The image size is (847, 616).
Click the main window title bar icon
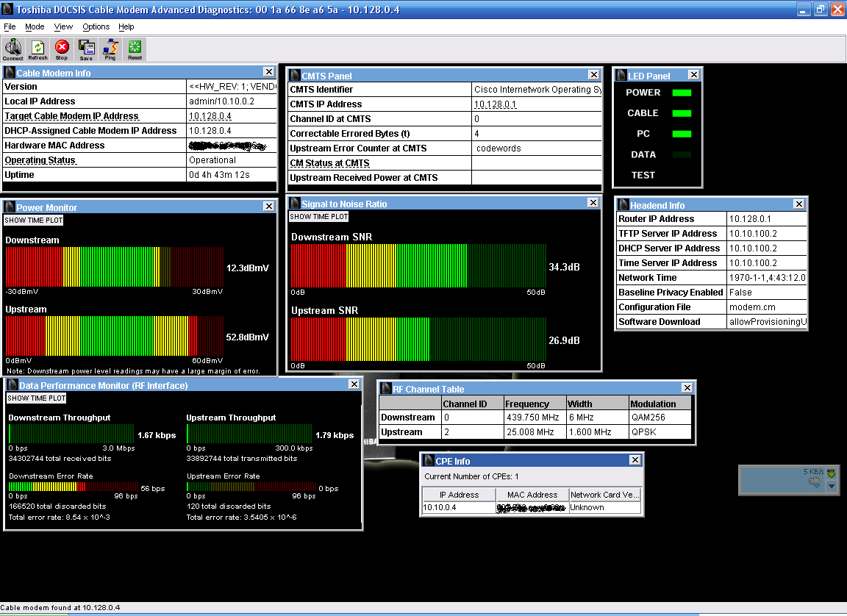[7, 9]
